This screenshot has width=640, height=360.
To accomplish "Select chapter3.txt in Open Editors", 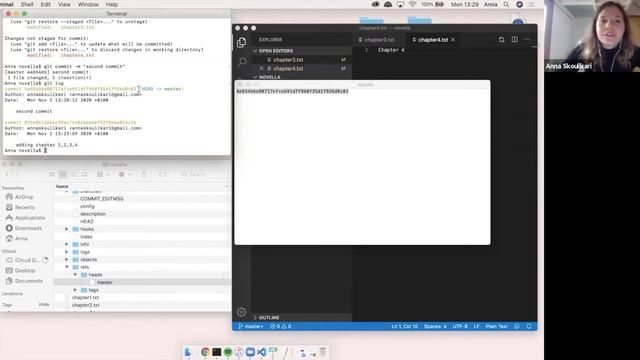I will pos(288,60).
